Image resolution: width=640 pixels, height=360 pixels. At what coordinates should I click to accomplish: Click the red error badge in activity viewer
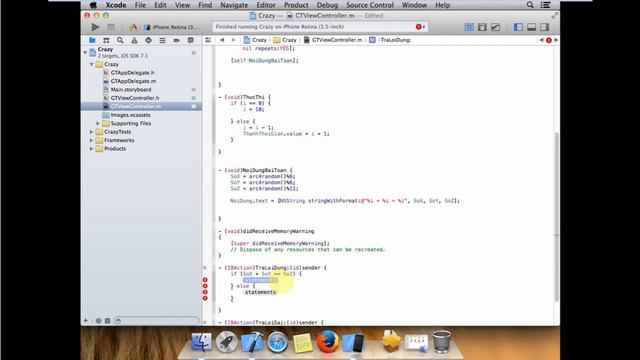pyautogui.click(x=420, y=27)
